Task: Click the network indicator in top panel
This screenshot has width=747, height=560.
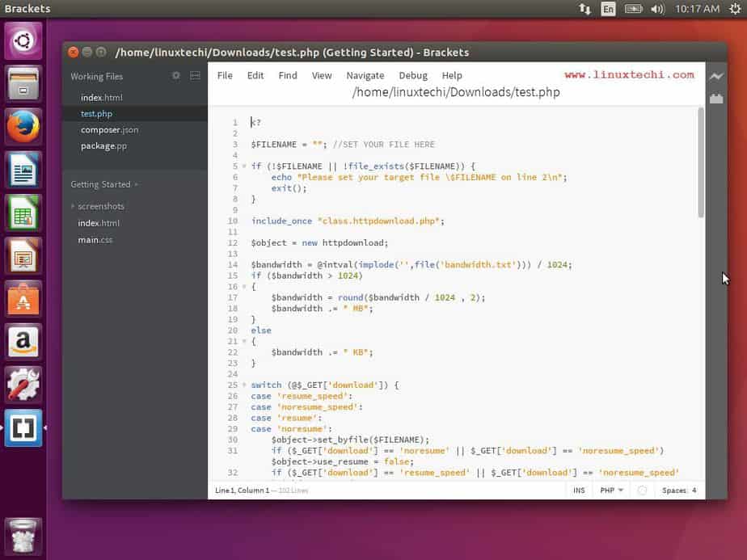Action: pos(585,9)
